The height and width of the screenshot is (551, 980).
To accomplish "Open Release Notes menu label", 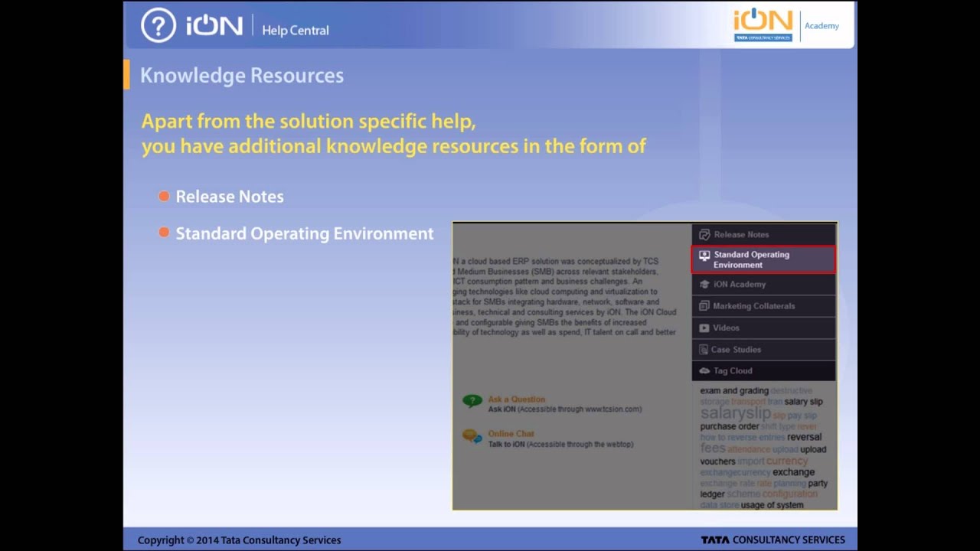I will pyautogui.click(x=741, y=234).
